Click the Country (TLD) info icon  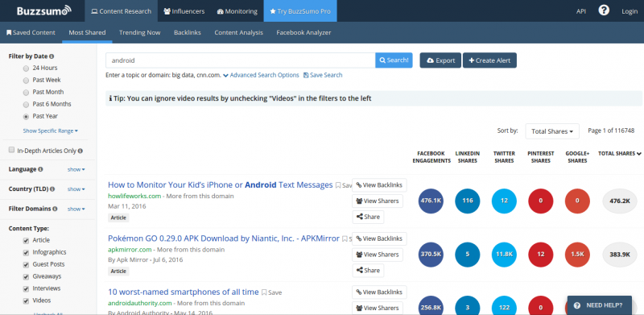click(52, 189)
